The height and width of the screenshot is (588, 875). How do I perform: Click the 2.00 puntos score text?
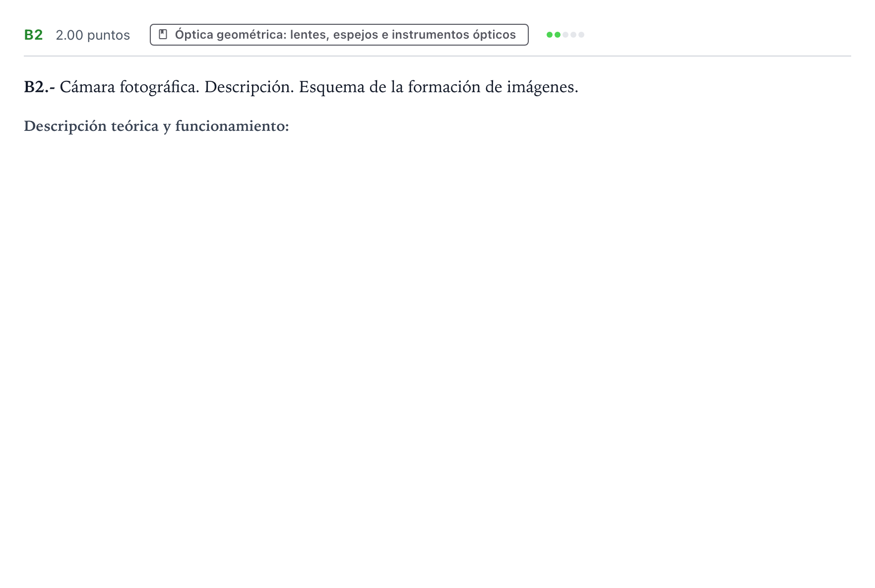point(93,35)
